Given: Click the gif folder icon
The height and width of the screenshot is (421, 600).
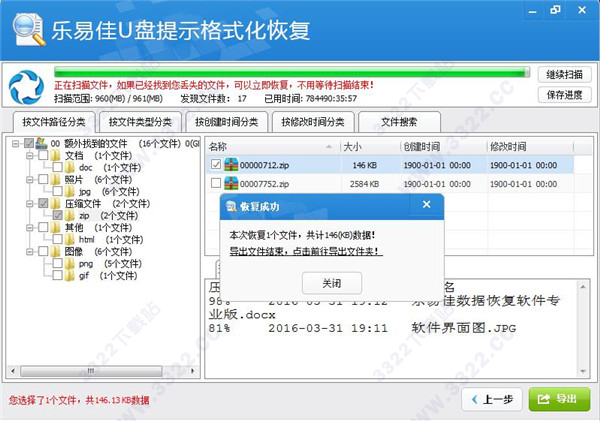Looking at the screenshot, I should pos(70,276).
